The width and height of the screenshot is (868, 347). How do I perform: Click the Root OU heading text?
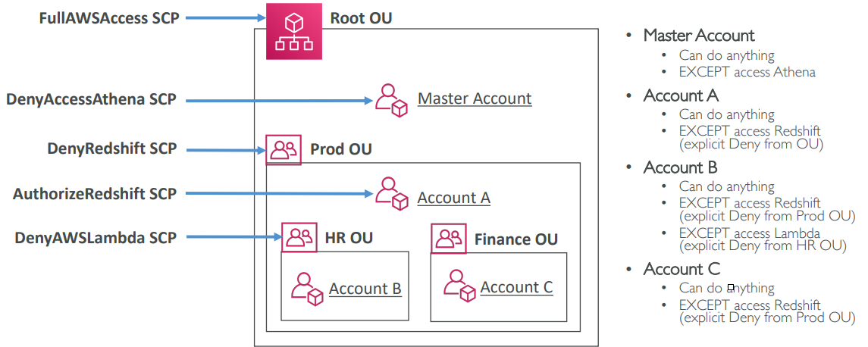[361, 17]
